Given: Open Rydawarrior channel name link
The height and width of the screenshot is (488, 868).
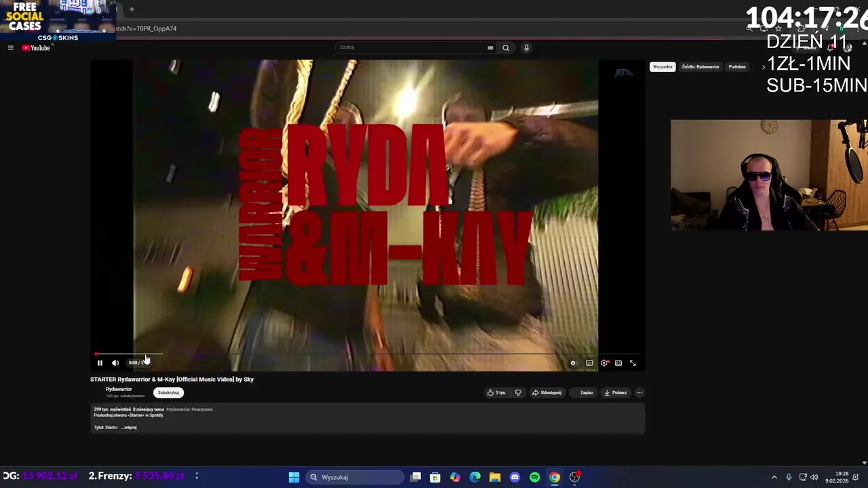Looking at the screenshot, I should (x=119, y=389).
